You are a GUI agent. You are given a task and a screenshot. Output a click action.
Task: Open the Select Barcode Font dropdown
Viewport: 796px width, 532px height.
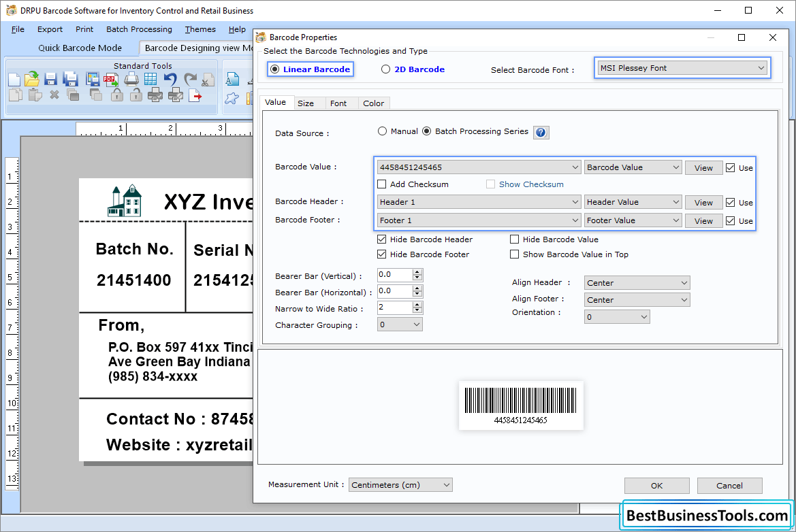coord(762,67)
